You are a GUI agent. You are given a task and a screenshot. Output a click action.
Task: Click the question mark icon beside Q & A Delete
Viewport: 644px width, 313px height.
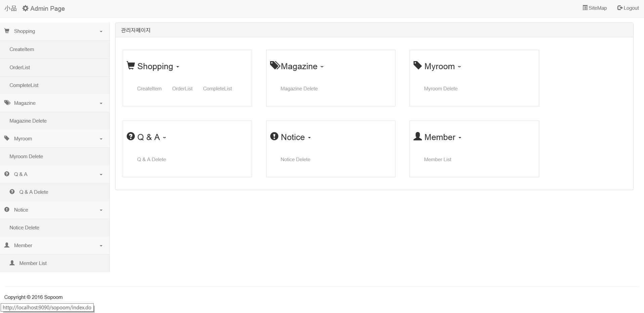click(12, 192)
